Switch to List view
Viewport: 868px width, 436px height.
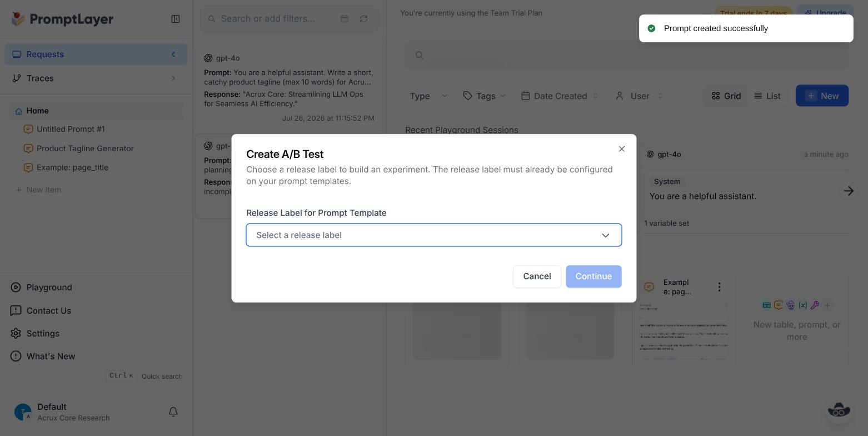(x=767, y=96)
